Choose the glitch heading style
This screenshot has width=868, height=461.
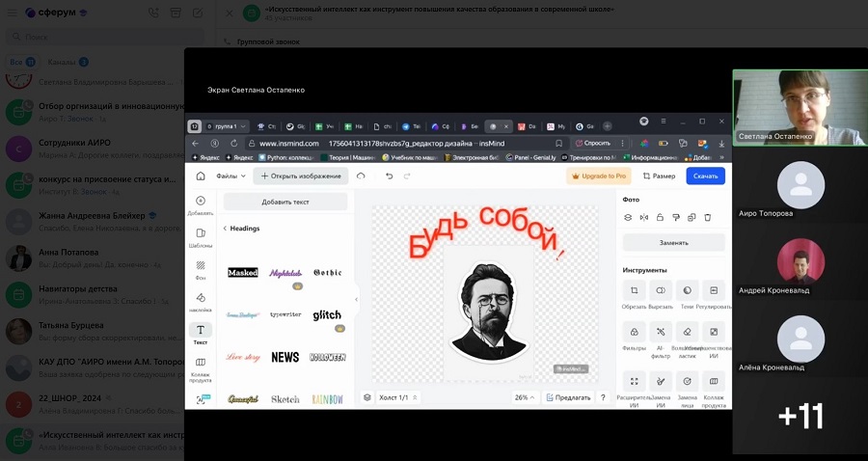(327, 315)
